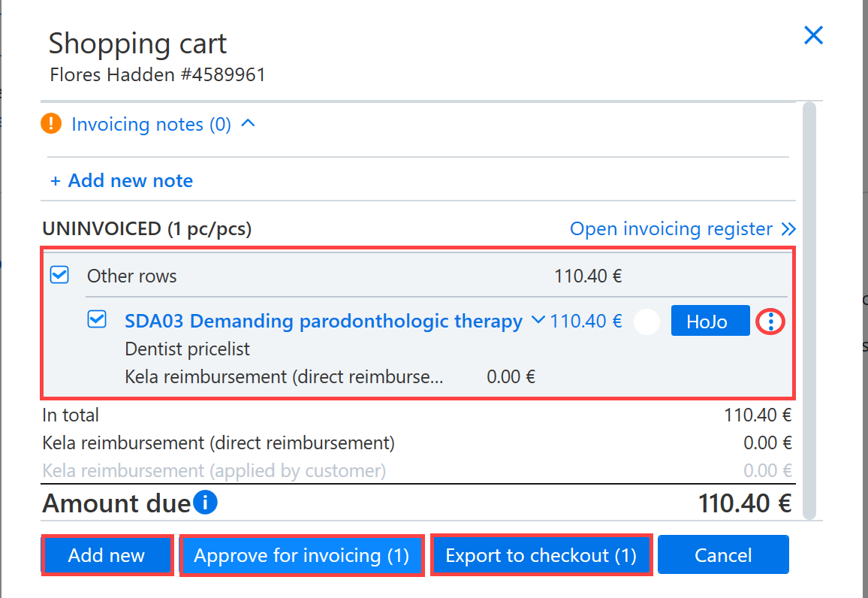
Task: Click the plus icon before Add new note
Action: [x=56, y=181]
